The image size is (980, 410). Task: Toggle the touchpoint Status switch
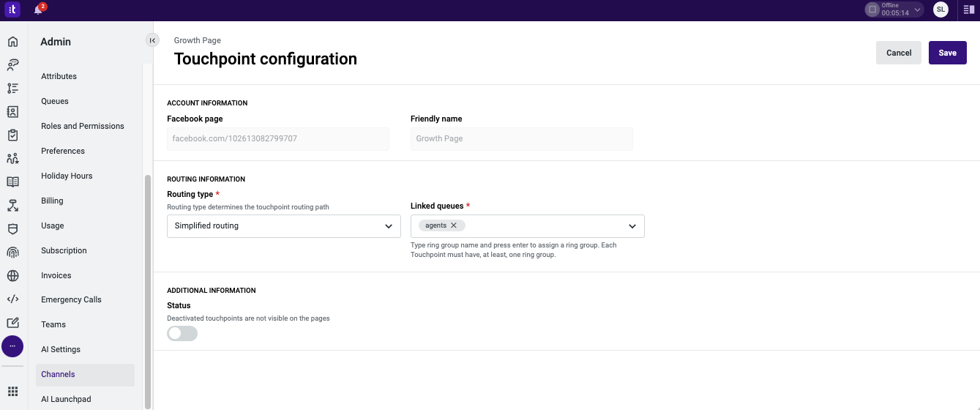pyautogui.click(x=182, y=333)
